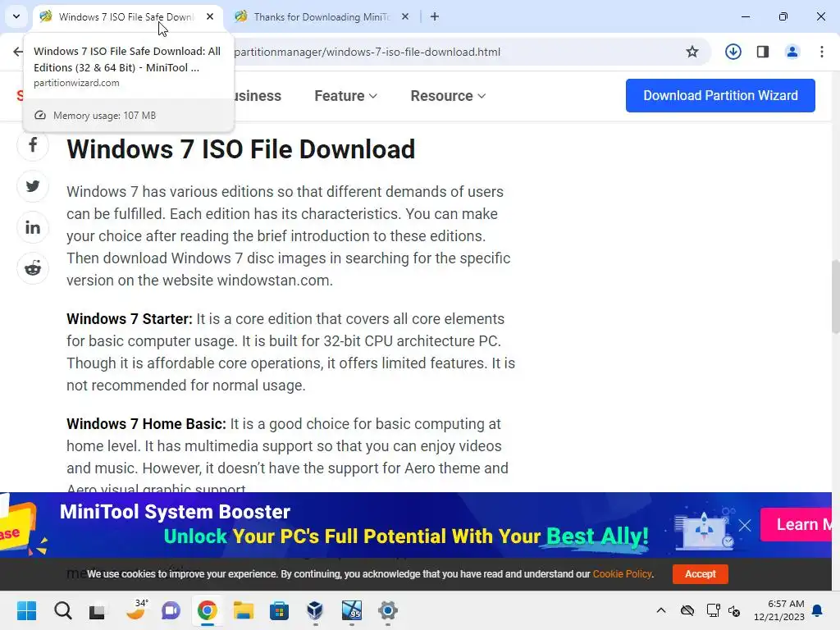Click the Download Partition Wizard button
Viewport: 840px width, 630px height.
click(720, 95)
